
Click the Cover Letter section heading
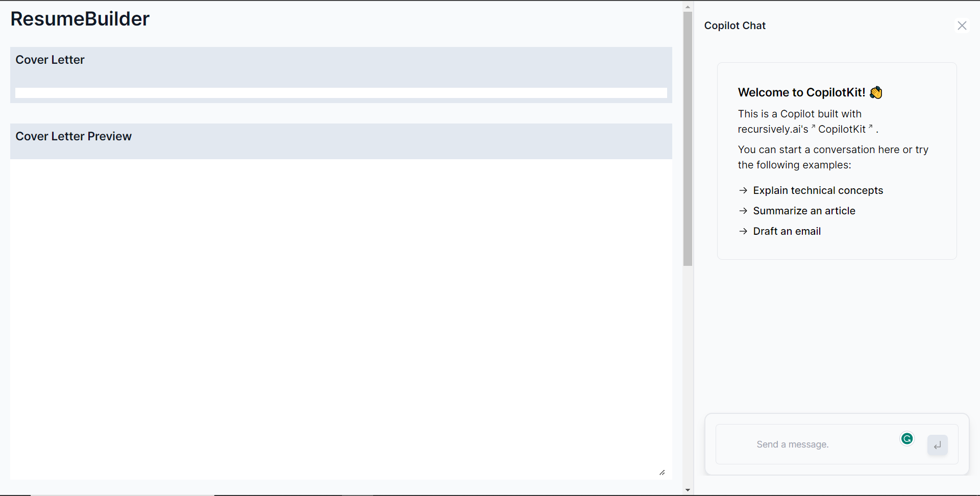(x=50, y=60)
